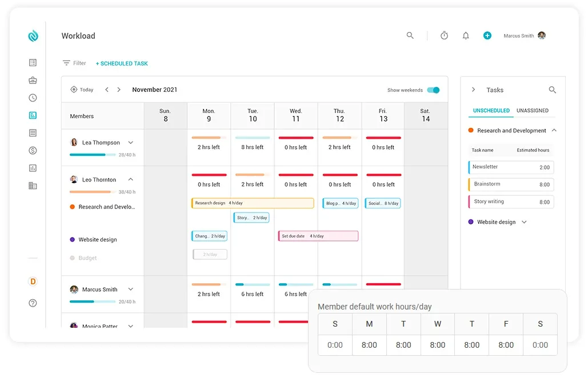Select the Story writing unscheduled task
This screenshot has width=588, height=382.
pyautogui.click(x=511, y=202)
